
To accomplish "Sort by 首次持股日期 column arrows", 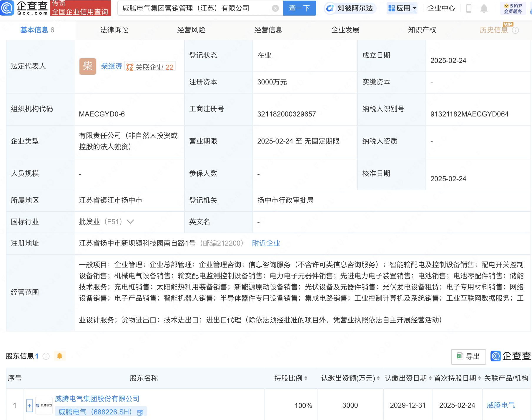I will pos(479,378).
